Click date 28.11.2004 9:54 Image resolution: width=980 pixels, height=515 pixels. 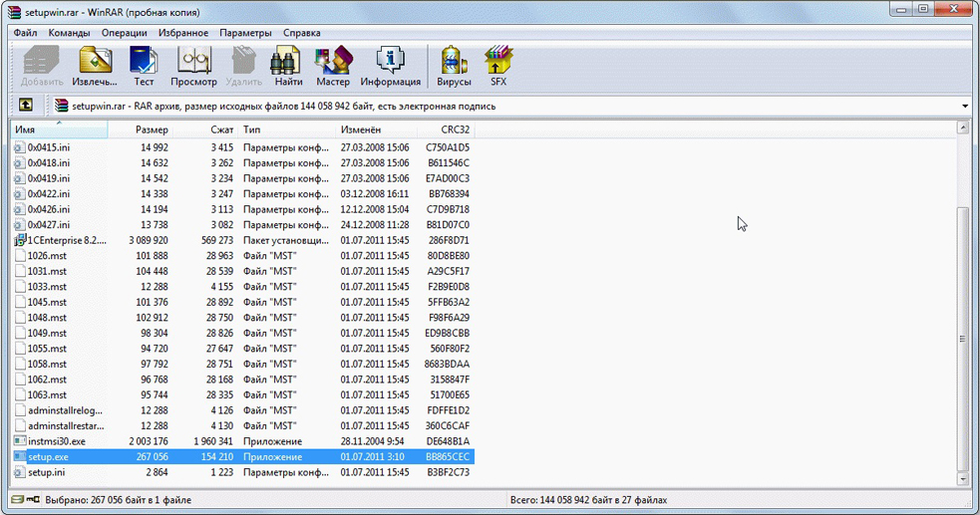[x=372, y=441]
